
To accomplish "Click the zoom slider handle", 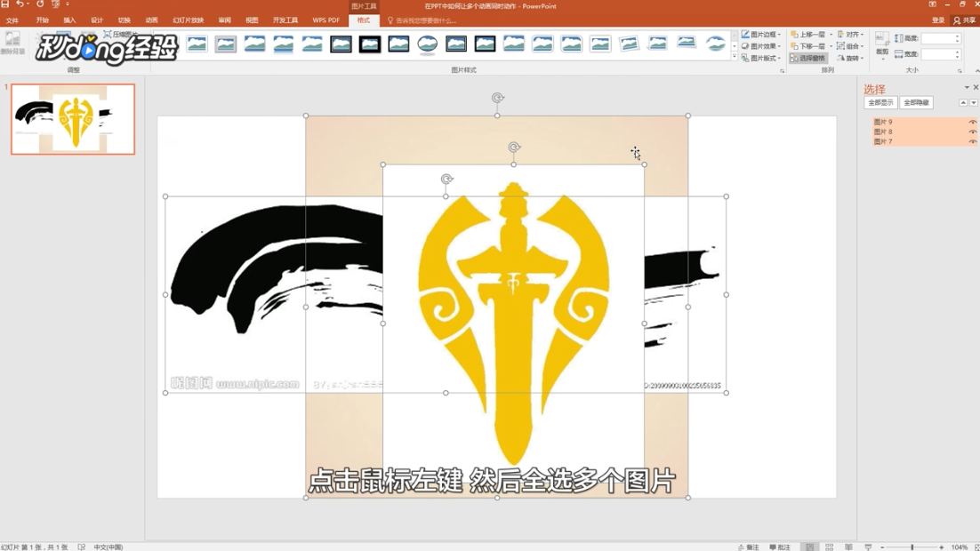I will point(912,547).
